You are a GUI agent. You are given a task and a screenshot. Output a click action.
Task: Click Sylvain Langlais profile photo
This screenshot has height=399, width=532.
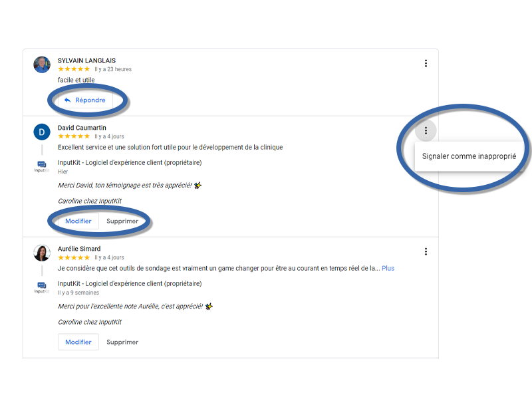pyautogui.click(x=42, y=65)
